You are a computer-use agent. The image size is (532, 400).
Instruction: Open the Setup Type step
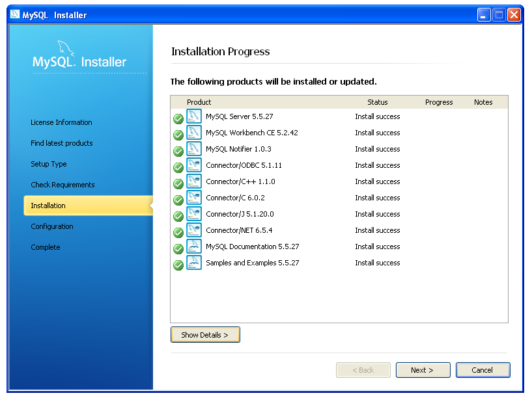click(x=49, y=164)
